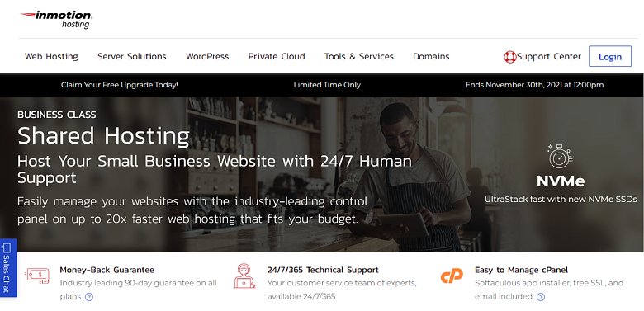Image resolution: width=644 pixels, height=311 pixels.
Task: Open help tooltip beside email included text
Action: pos(541,297)
